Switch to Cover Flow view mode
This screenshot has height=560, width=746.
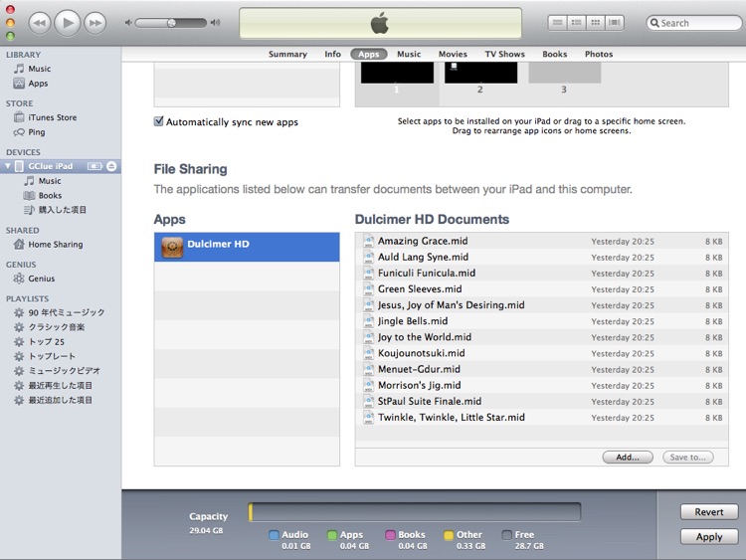615,22
